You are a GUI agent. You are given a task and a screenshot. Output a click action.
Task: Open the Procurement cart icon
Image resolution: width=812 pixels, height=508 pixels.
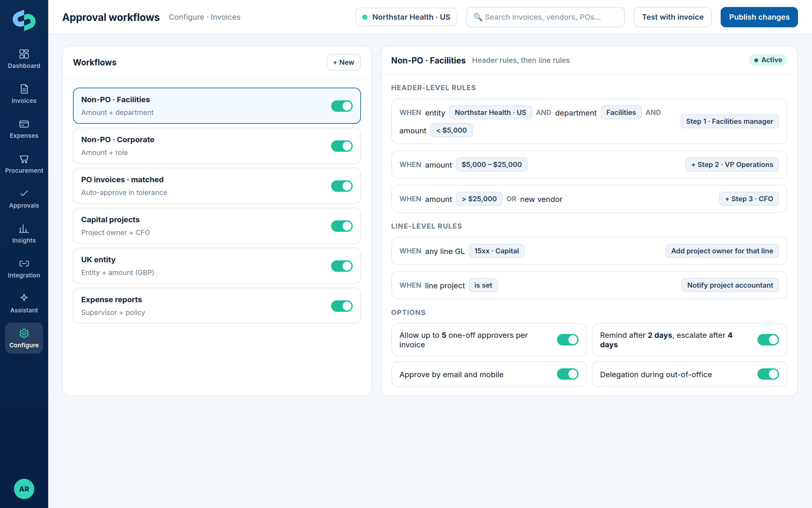[24, 159]
